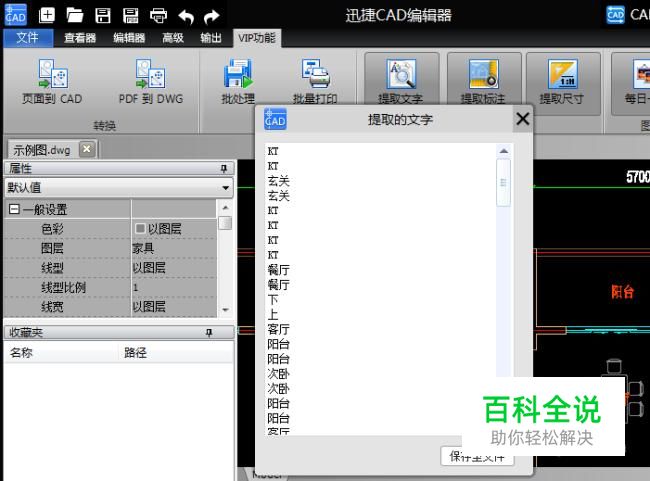Pin the 收藏夹 panel
650x481 pixels.
pos(209,332)
